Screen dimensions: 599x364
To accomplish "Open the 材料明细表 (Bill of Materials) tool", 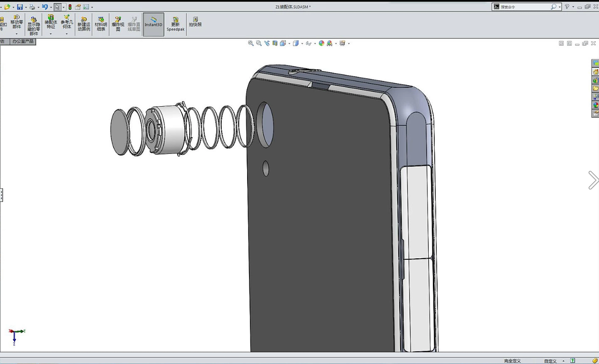I will (x=101, y=23).
